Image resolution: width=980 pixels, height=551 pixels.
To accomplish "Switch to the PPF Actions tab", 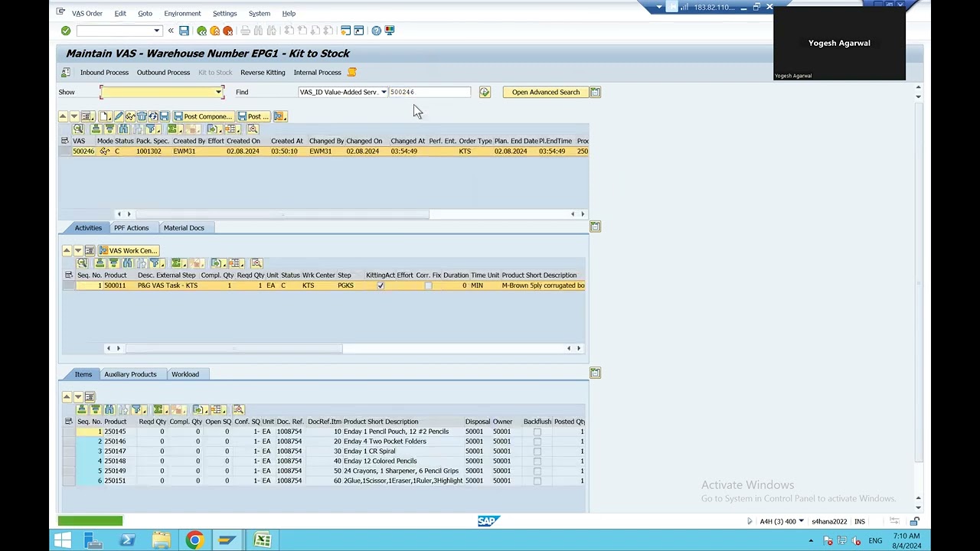I will [x=132, y=228].
